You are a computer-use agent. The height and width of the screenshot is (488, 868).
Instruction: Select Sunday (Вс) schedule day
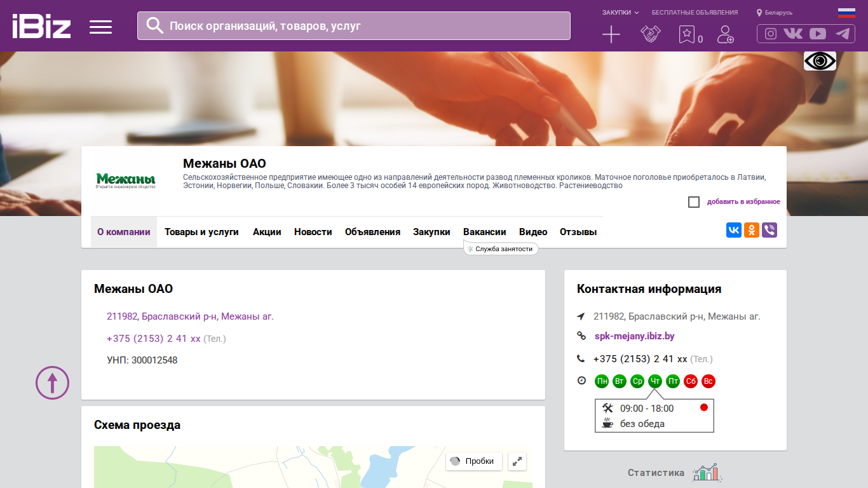[709, 381]
